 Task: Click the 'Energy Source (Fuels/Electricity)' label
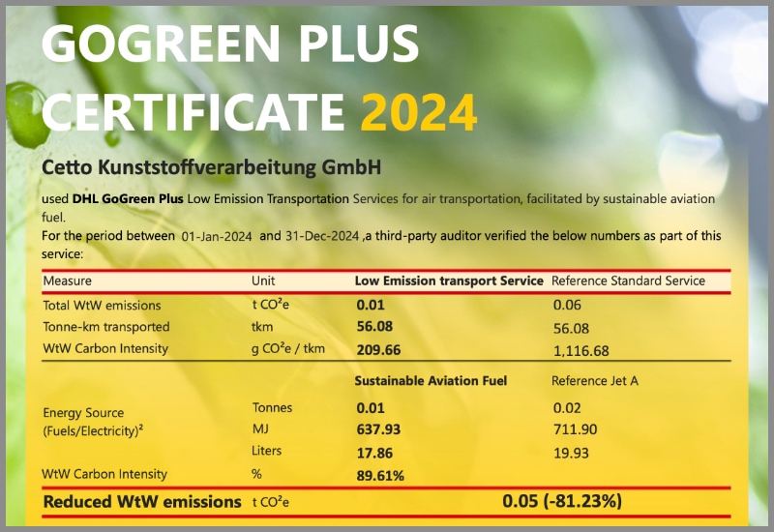tap(93, 422)
